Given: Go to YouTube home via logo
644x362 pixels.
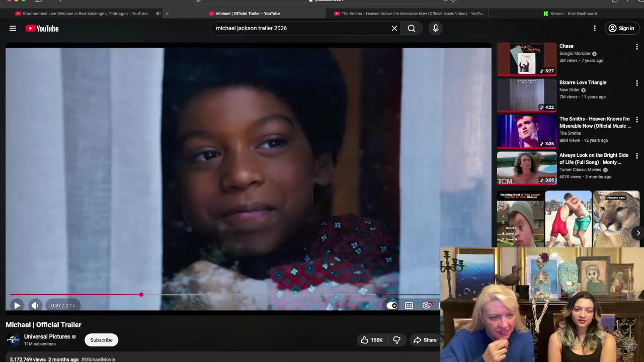Looking at the screenshot, I should (x=42, y=29).
